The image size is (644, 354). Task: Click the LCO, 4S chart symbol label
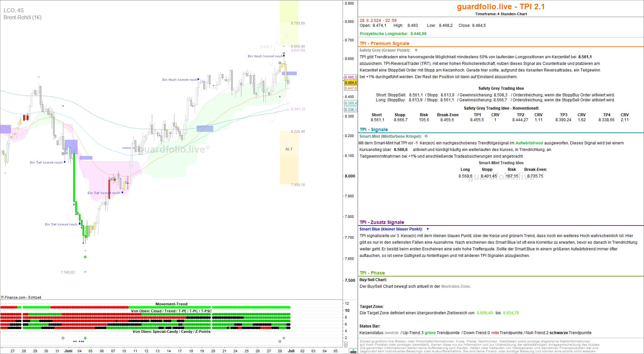(14, 11)
